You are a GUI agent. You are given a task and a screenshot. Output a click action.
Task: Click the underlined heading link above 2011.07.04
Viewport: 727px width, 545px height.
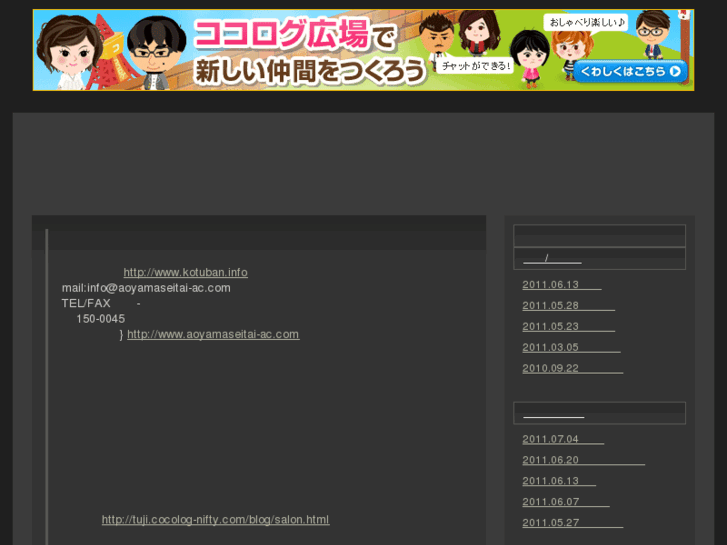pos(554,414)
